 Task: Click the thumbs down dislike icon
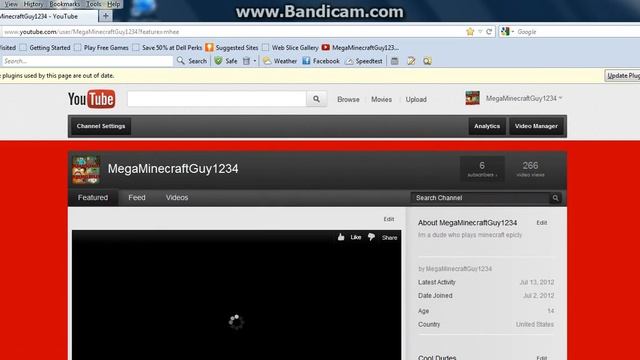tap(371, 237)
